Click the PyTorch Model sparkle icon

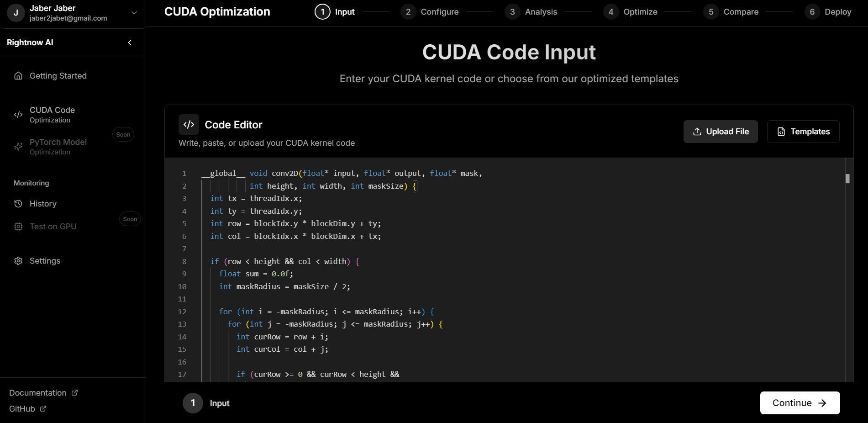pyautogui.click(x=18, y=147)
